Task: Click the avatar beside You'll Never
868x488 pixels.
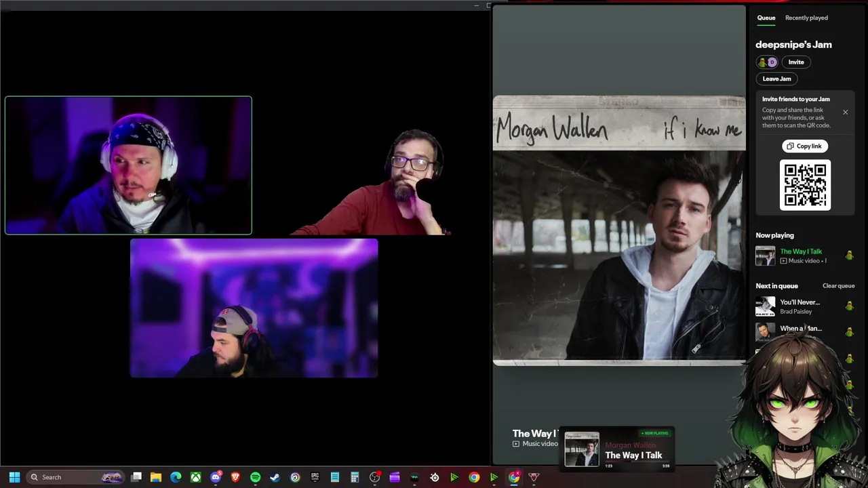Action: [x=849, y=306]
